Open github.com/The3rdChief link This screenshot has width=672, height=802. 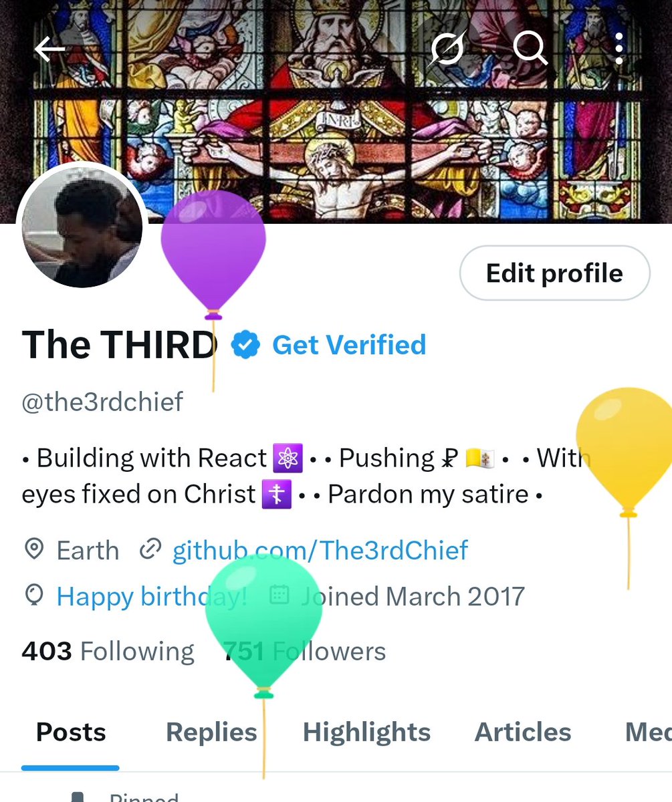point(320,551)
